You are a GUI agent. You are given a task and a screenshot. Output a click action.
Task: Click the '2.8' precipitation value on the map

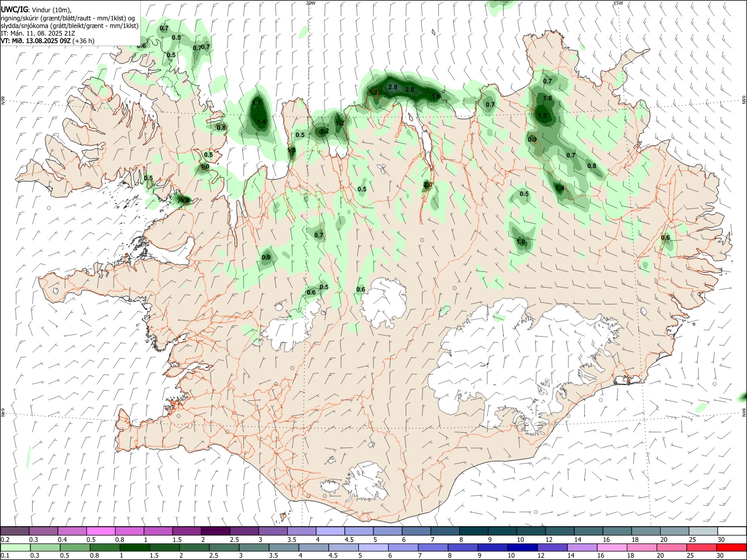(x=393, y=87)
